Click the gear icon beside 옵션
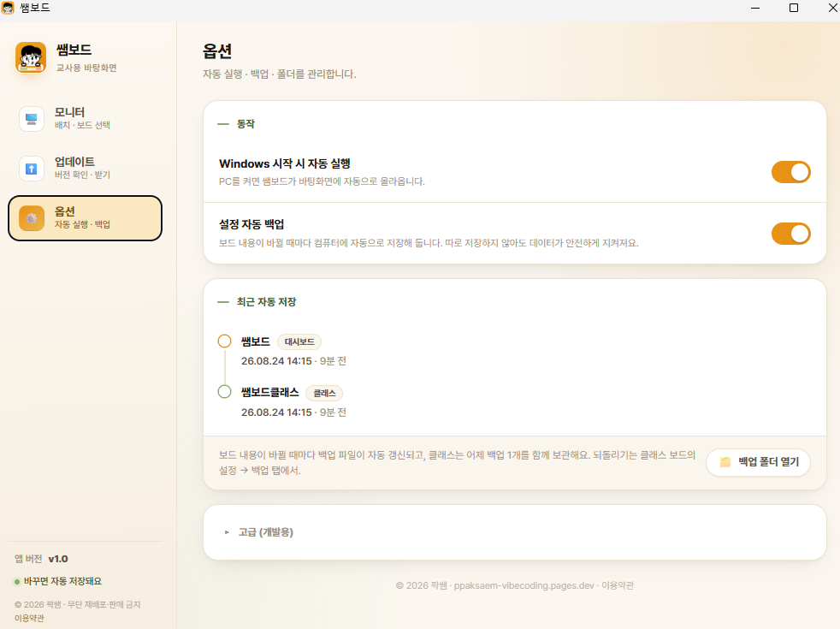 click(32, 218)
